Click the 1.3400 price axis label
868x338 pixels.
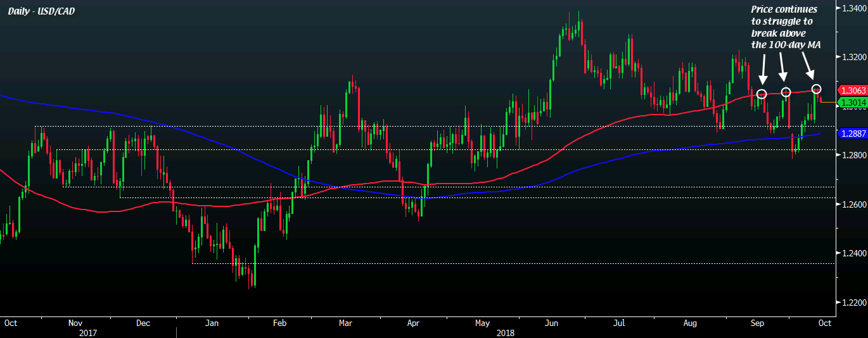tap(853, 8)
